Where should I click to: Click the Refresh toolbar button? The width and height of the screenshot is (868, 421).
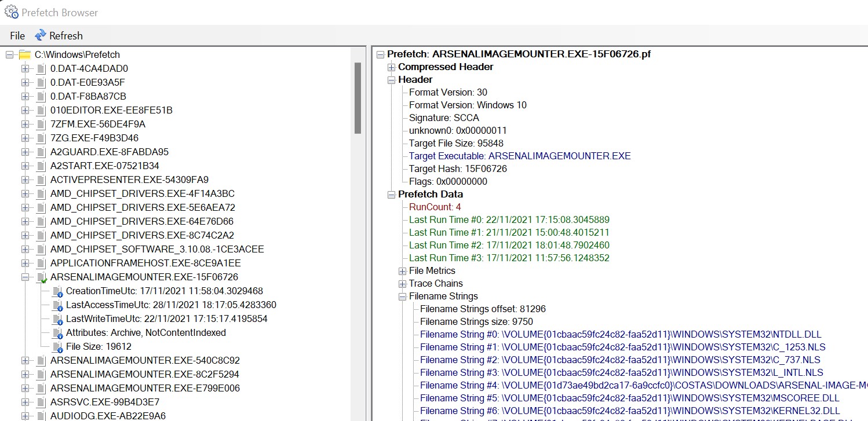pos(59,35)
